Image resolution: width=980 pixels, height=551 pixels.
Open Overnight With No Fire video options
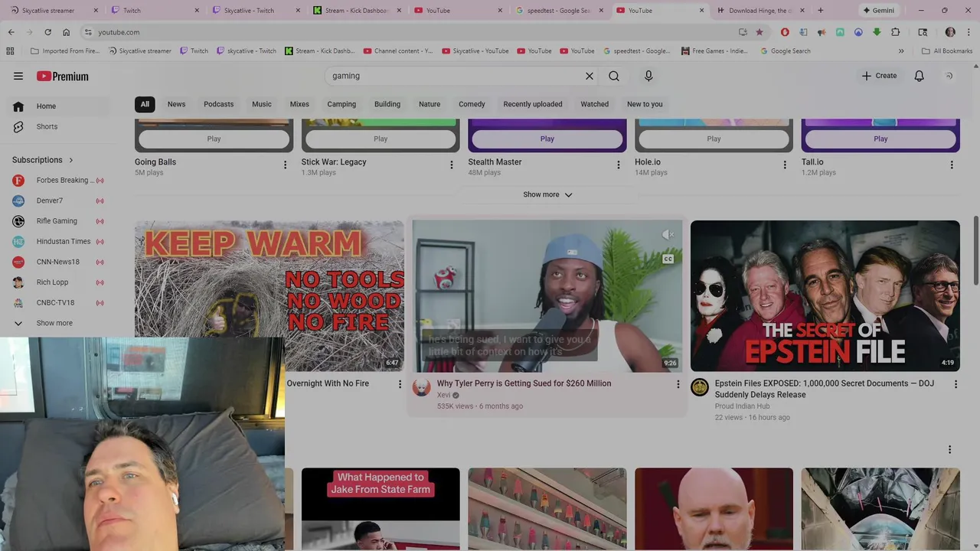coord(400,384)
